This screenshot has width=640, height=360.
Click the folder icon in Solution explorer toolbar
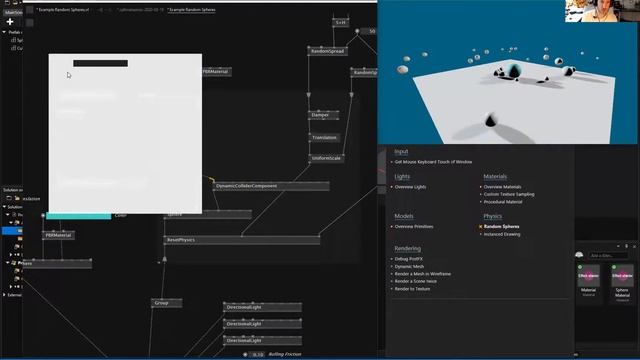17,198
